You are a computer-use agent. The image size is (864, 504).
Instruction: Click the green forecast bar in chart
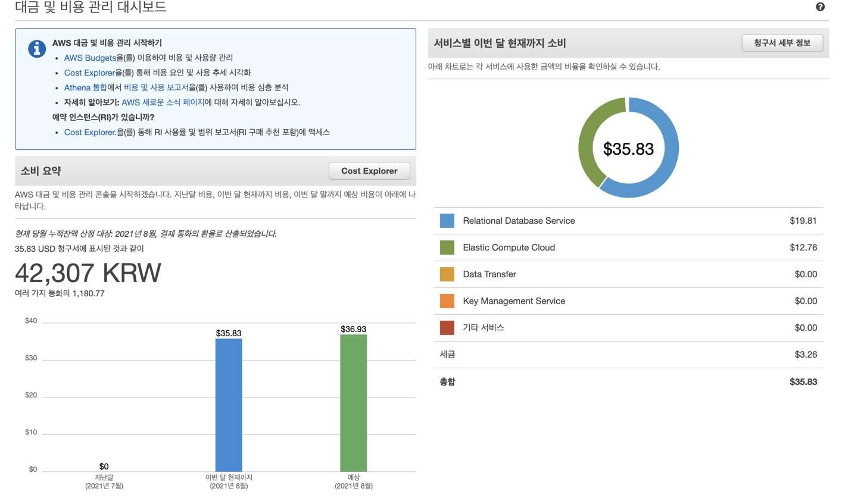click(x=353, y=403)
